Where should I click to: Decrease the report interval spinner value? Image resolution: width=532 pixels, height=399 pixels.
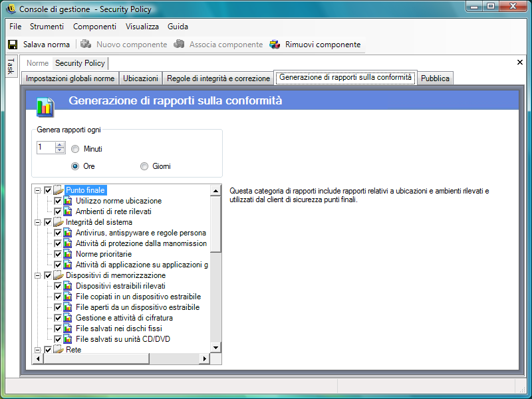coord(60,150)
